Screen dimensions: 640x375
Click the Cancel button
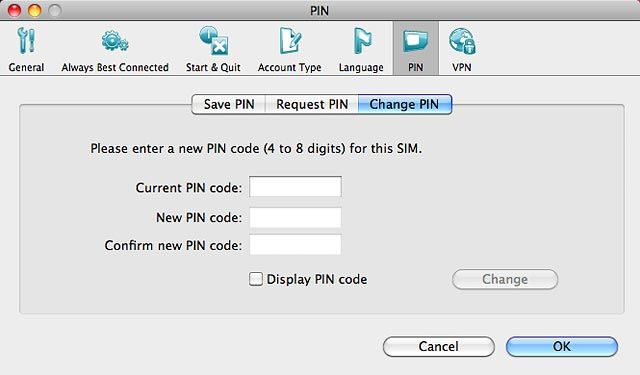pyautogui.click(x=439, y=346)
